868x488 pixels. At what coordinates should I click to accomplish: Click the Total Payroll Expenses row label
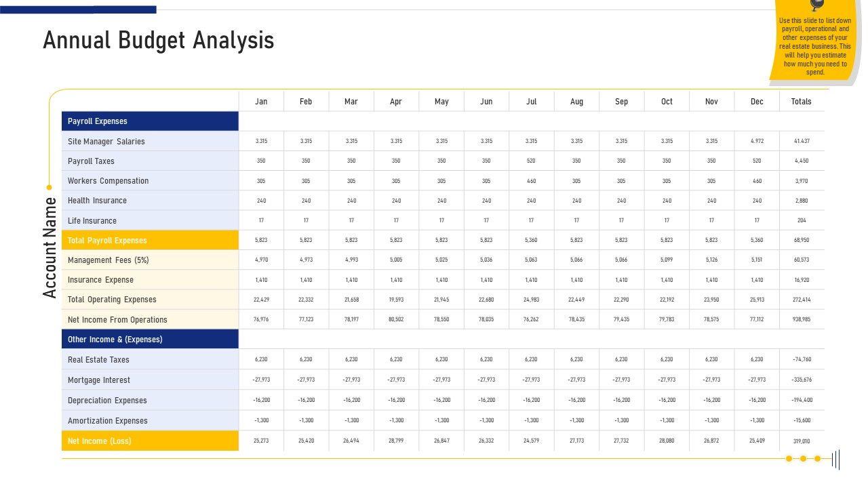point(107,241)
